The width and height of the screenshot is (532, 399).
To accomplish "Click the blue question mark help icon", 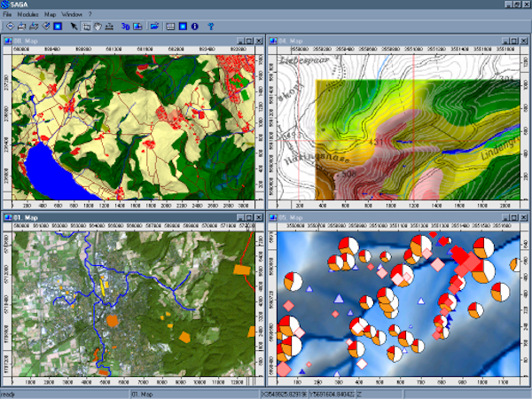I will [211, 26].
